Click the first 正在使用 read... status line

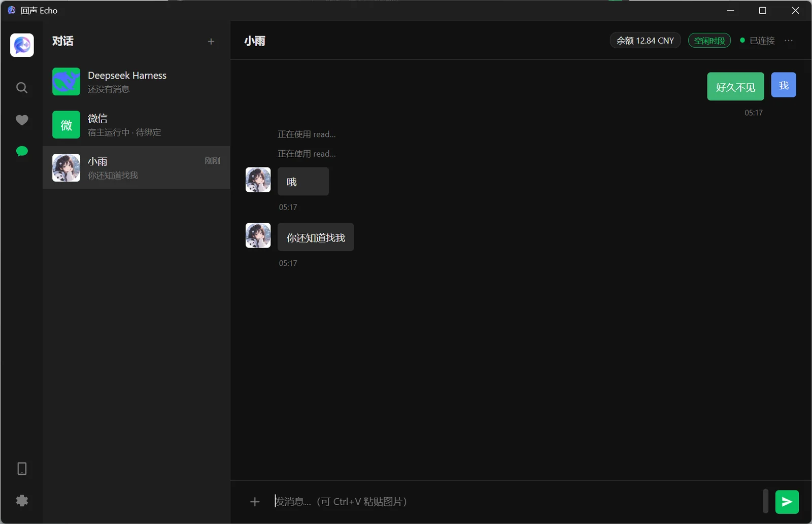[x=307, y=134]
